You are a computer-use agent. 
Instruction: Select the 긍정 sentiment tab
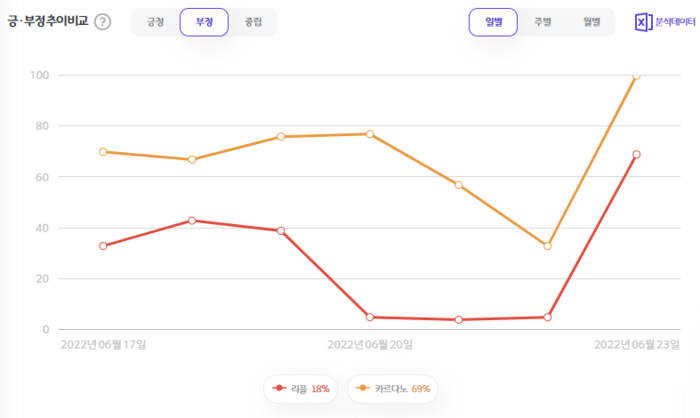[x=155, y=22]
